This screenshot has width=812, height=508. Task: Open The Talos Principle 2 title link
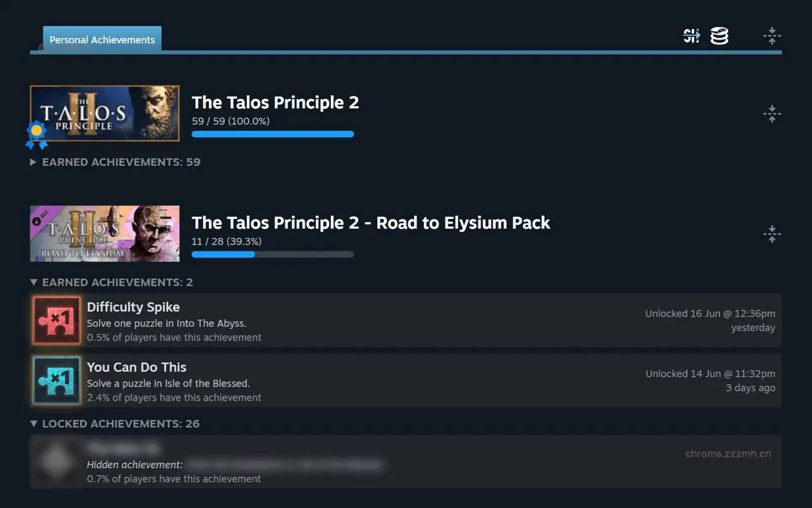click(275, 102)
